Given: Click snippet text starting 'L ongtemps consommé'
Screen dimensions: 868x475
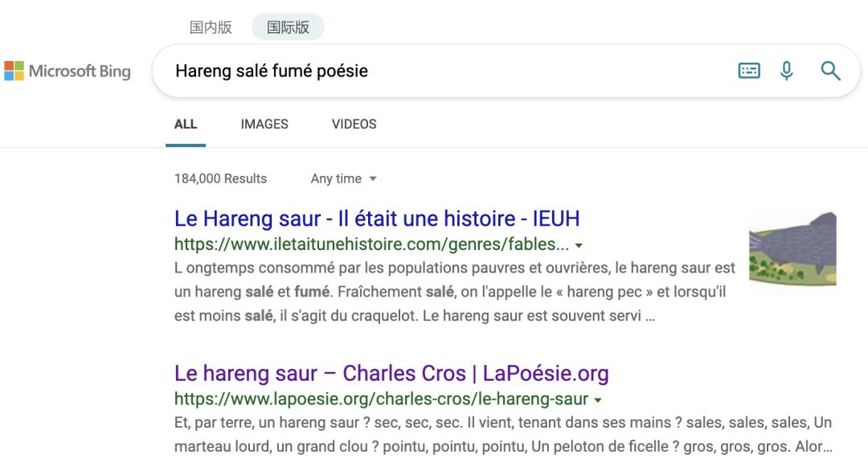Looking at the screenshot, I should pos(454,292).
